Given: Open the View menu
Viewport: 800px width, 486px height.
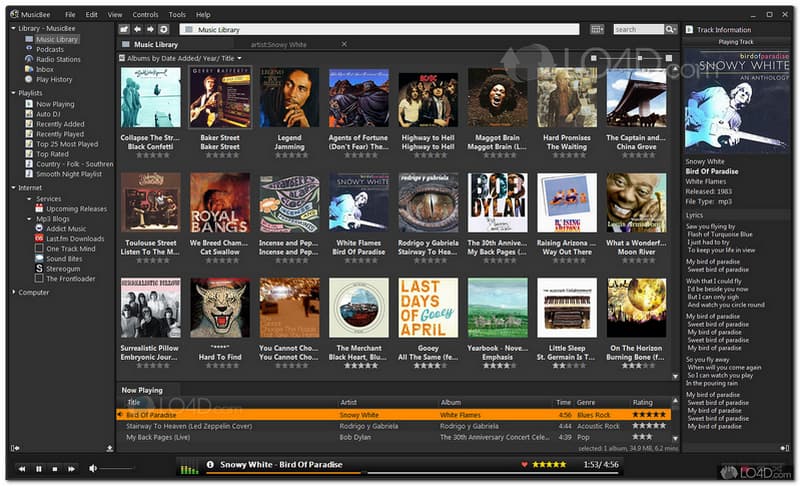Looking at the screenshot, I should click(115, 15).
